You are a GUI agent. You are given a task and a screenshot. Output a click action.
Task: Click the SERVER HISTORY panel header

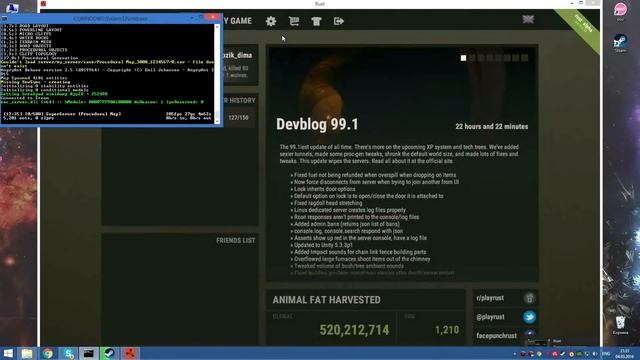[239, 100]
